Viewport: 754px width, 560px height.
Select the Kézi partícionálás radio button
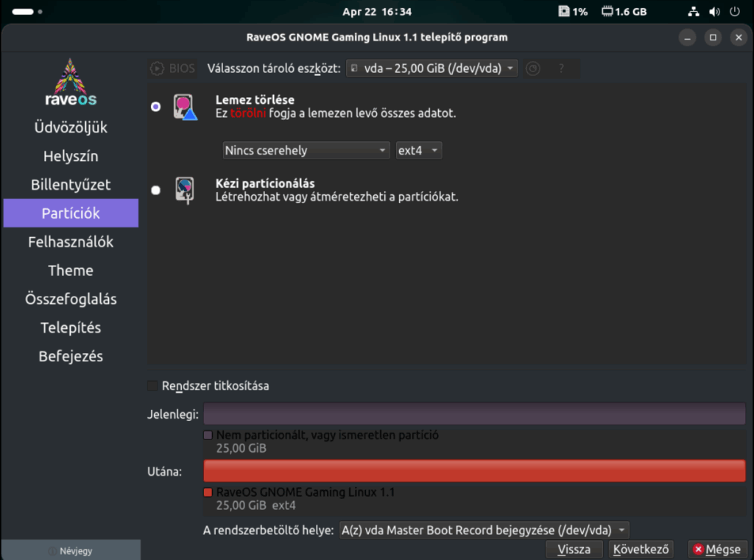(x=155, y=191)
